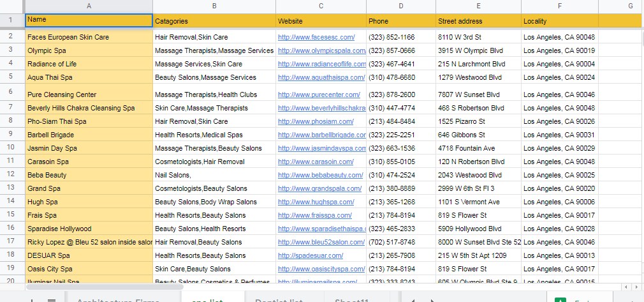Click phone number (702) 517-8748
The height and width of the screenshot is (302, 644).
click(401, 241)
